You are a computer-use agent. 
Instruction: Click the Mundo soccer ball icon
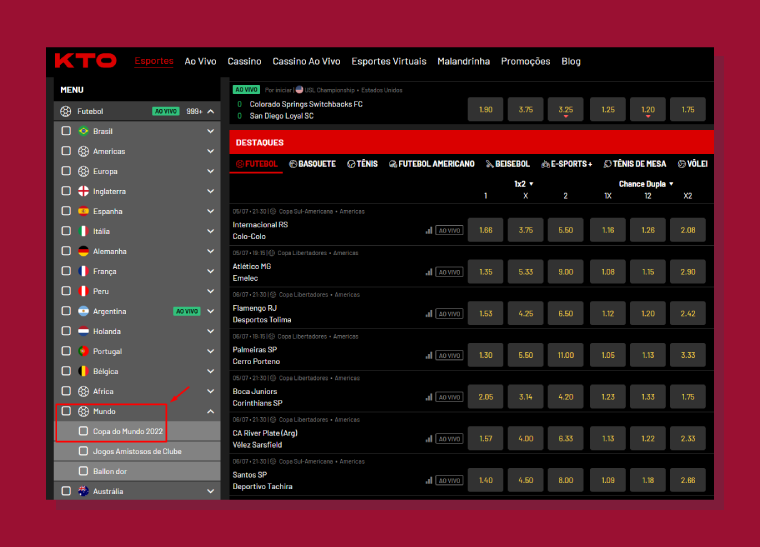coord(83,411)
